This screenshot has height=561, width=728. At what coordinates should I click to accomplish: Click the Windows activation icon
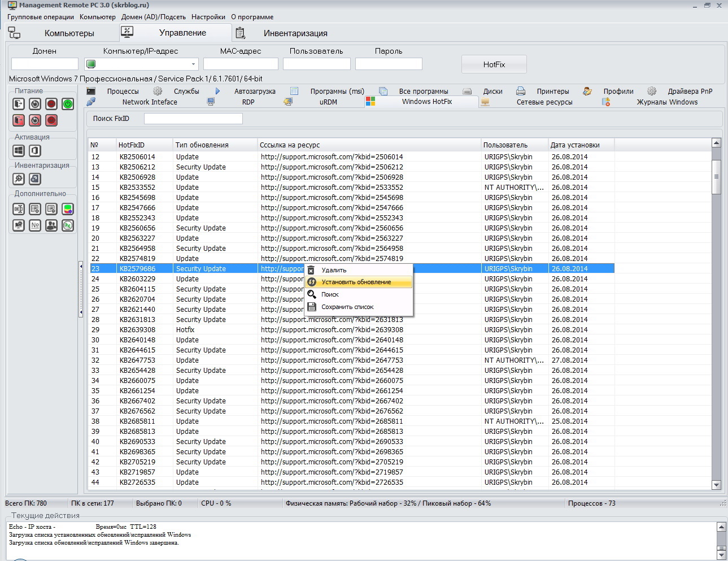click(19, 151)
